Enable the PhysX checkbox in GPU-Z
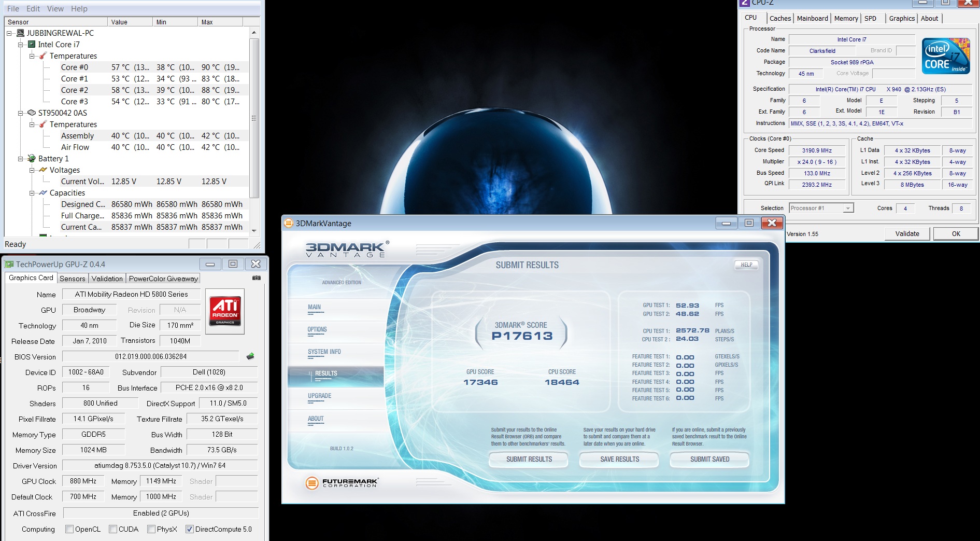This screenshot has height=541, width=980. 151,529
